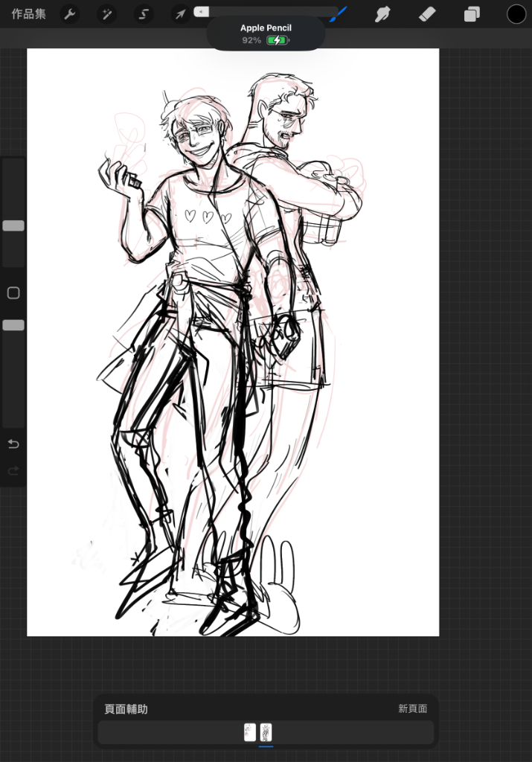Open the 頁面輔助 settings label
532x762 pixels.
tap(126, 709)
